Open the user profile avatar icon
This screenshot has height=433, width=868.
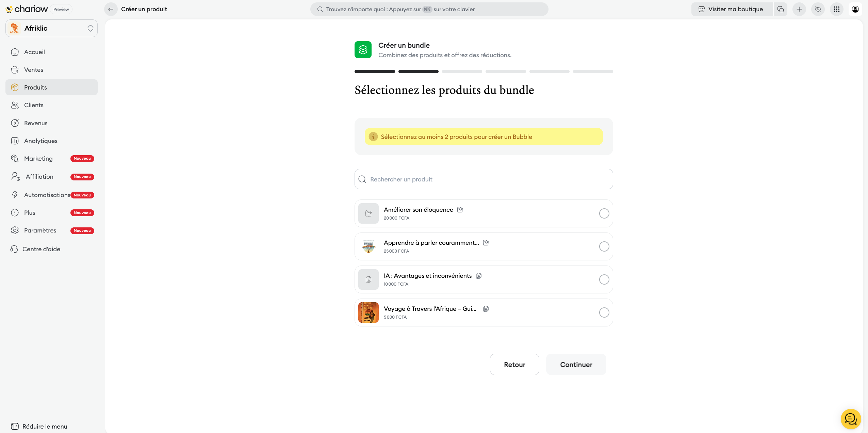tap(855, 9)
